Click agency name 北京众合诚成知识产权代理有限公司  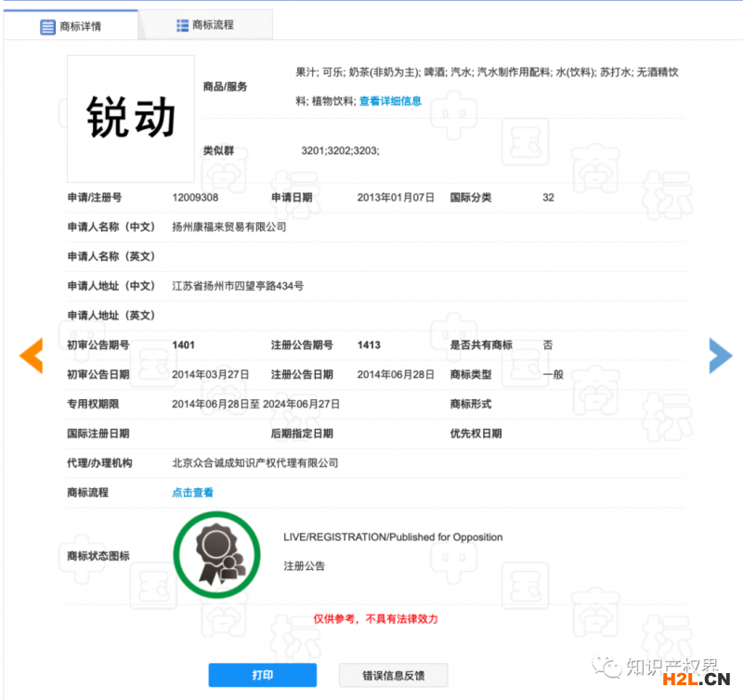click(x=254, y=463)
